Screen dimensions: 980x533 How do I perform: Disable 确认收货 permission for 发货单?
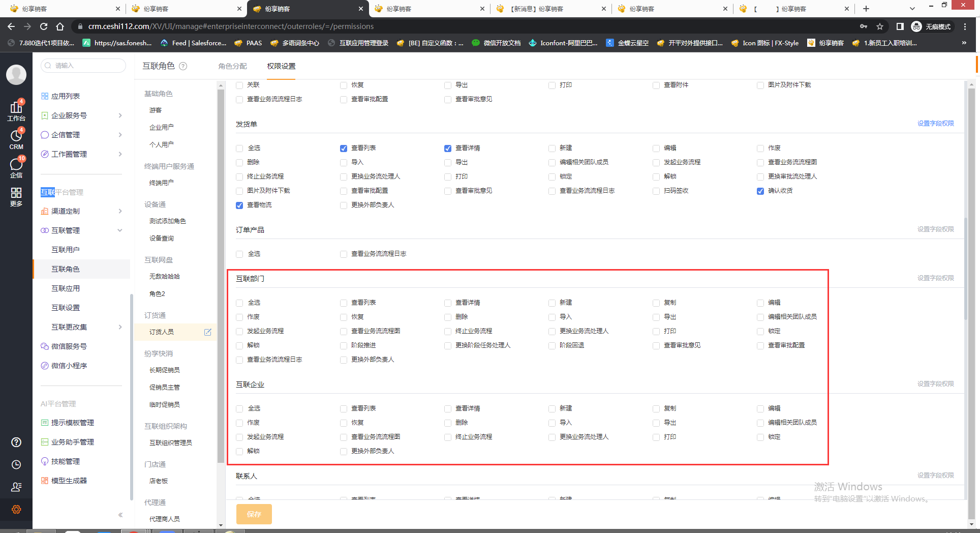click(760, 191)
